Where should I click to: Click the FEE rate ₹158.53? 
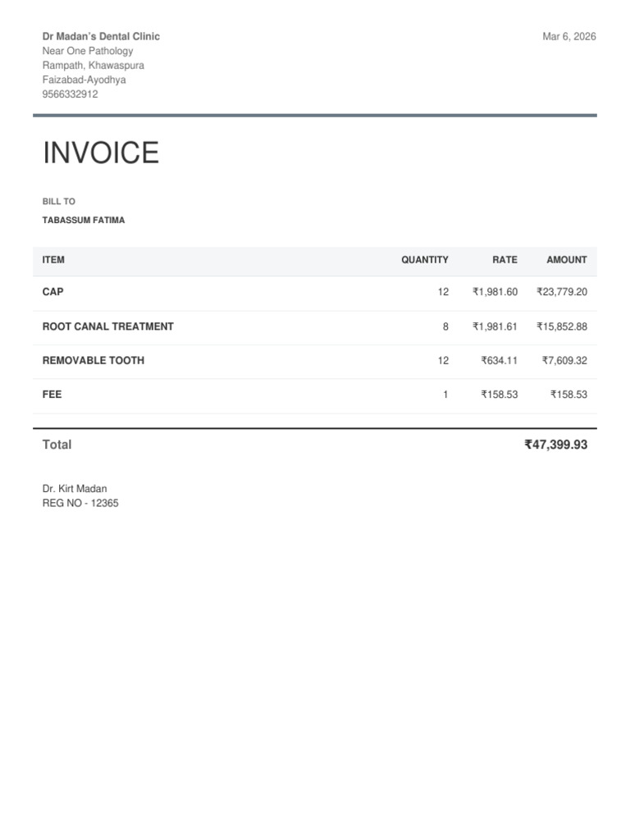tap(500, 395)
